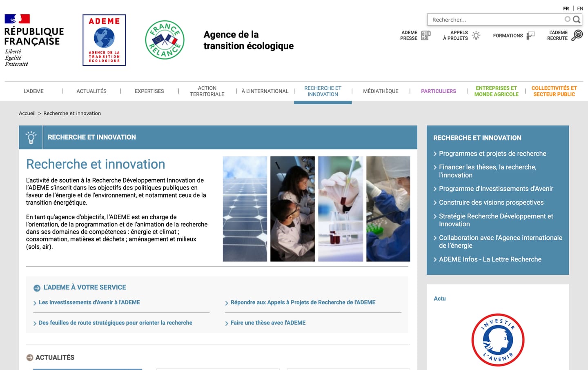Open Des feuilles de route stratégiques link
The image size is (588, 370).
[x=116, y=323]
